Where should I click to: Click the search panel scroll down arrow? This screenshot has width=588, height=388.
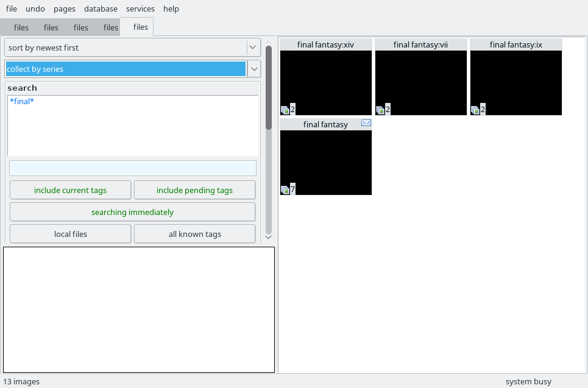pyautogui.click(x=269, y=237)
